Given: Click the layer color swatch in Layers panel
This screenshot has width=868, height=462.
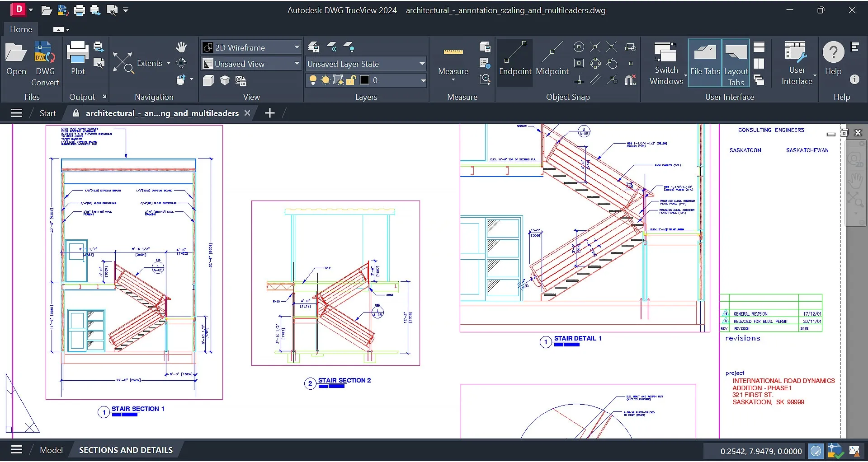Looking at the screenshot, I should tap(364, 80).
